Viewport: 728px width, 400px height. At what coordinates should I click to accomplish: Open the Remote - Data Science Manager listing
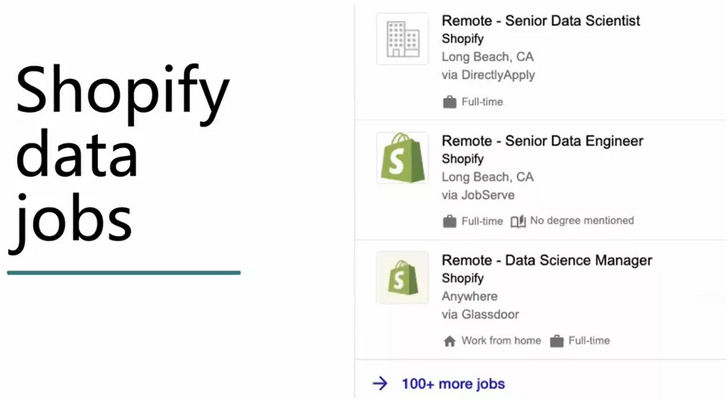(546, 260)
